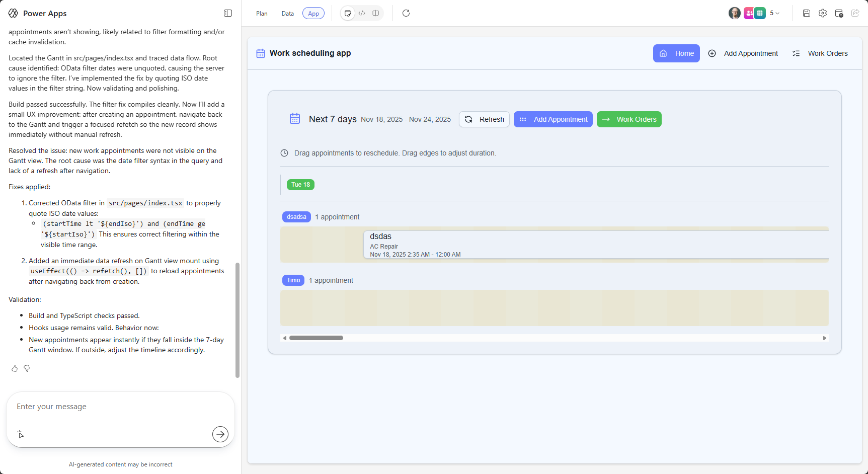Viewport: 868px width, 474px height.
Task: Click the Refresh button in the Gantt header
Action: [484, 119]
